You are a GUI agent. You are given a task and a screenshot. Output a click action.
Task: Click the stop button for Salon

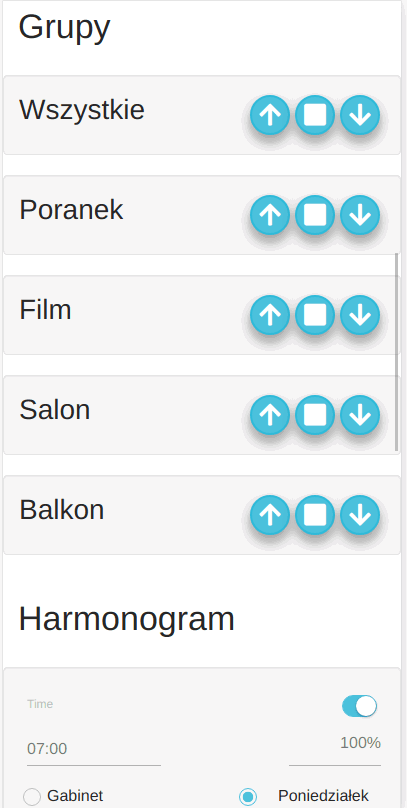coord(315,415)
